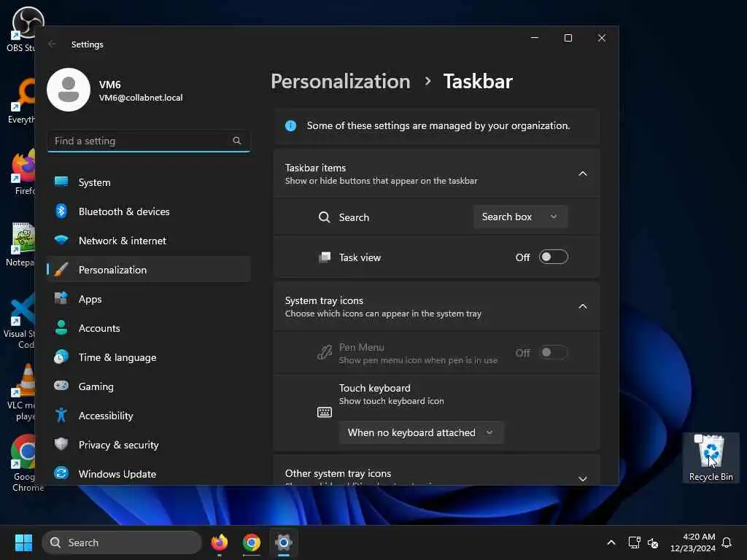
Task: Click the Windows Update sync icon
Action: click(61, 473)
